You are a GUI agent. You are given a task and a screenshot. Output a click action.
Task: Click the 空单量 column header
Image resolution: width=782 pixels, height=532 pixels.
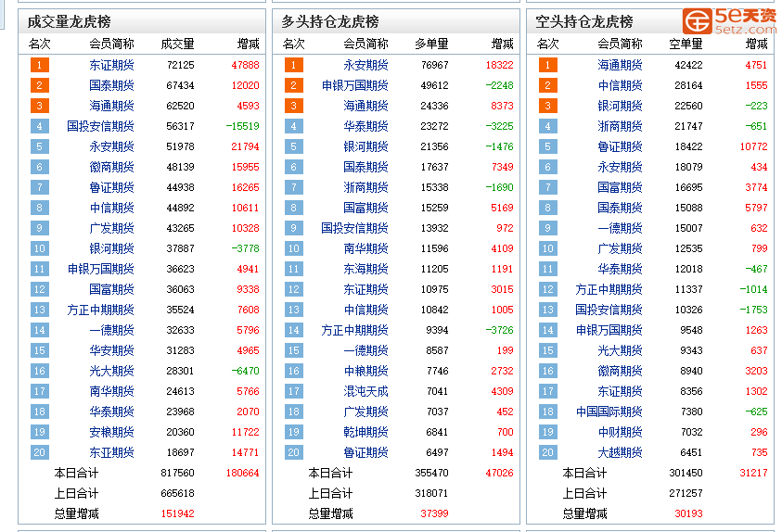(x=686, y=44)
